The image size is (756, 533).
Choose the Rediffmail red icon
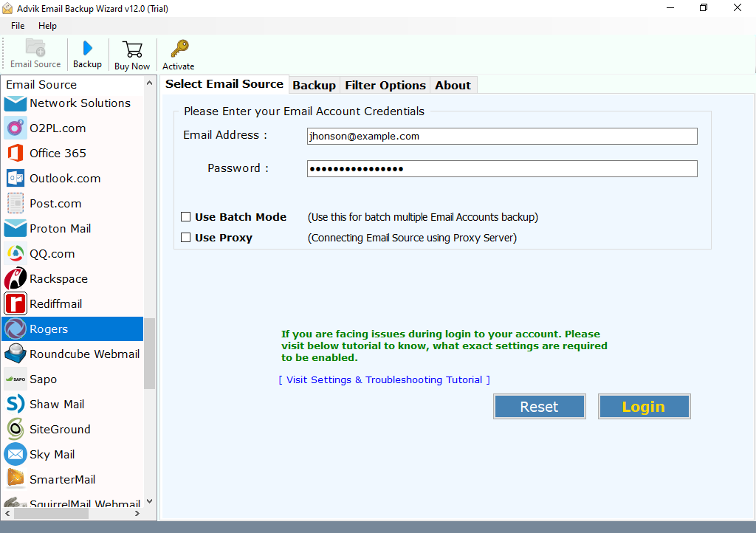pyautogui.click(x=16, y=303)
